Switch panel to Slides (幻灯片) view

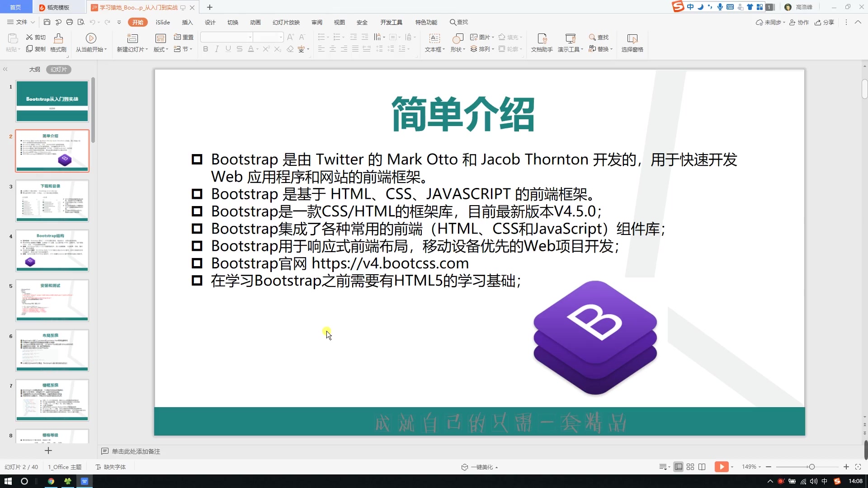tap(59, 69)
